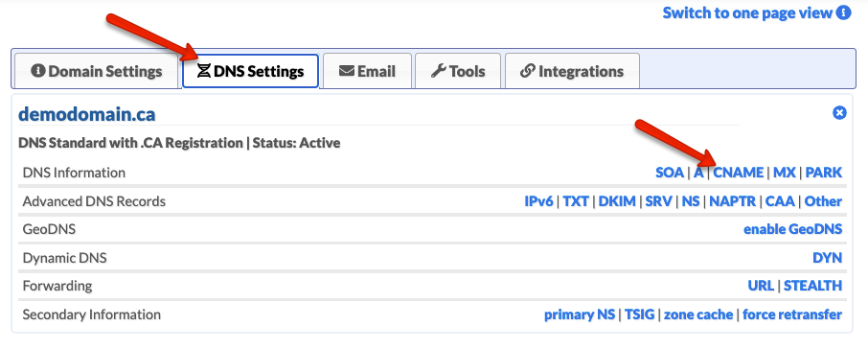The width and height of the screenshot is (868, 349).
Task: Click the STEALTH forwarding link
Action: 812,286
